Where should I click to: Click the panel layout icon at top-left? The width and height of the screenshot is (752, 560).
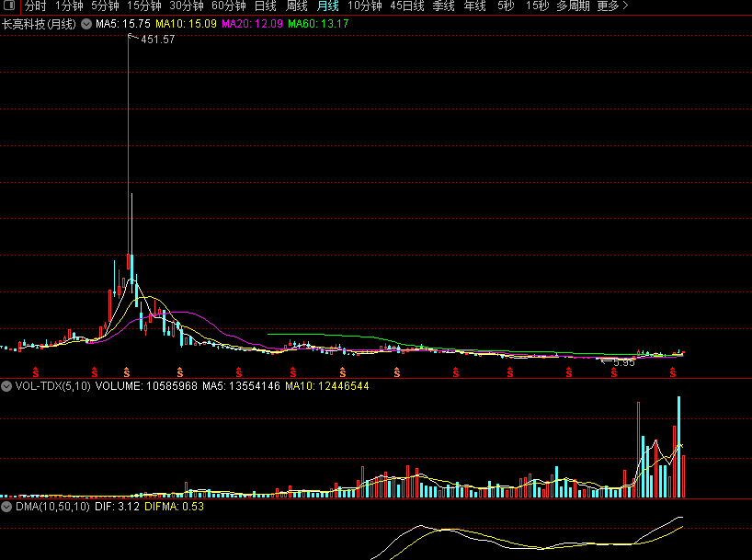point(8,6)
